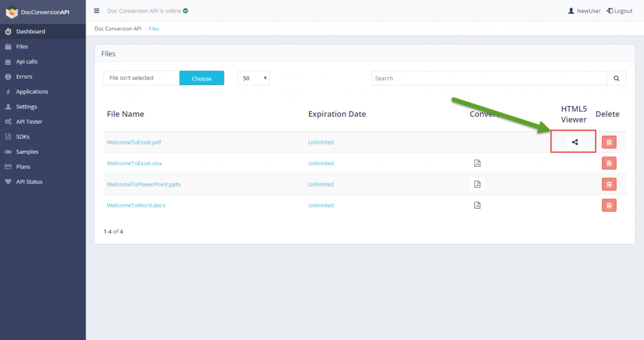Image resolution: width=644 pixels, height=340 pixels.
Task: Click Unlimited expiration for WelcomeToExcel.xlsx
Action: (321, 163)
